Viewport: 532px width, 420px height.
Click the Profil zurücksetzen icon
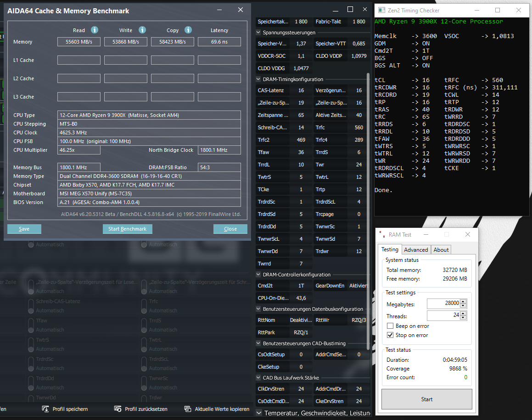click(118, 409)
